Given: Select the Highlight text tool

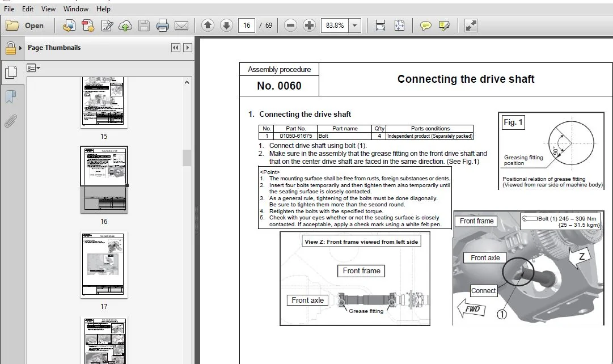Looking at the screenshot, I should point(445,26).
